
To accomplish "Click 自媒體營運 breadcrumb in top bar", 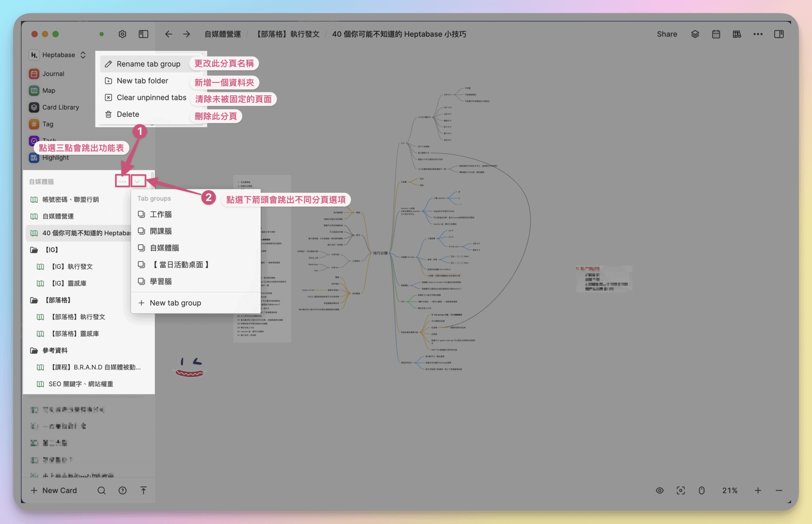I will tap(222, 34).
